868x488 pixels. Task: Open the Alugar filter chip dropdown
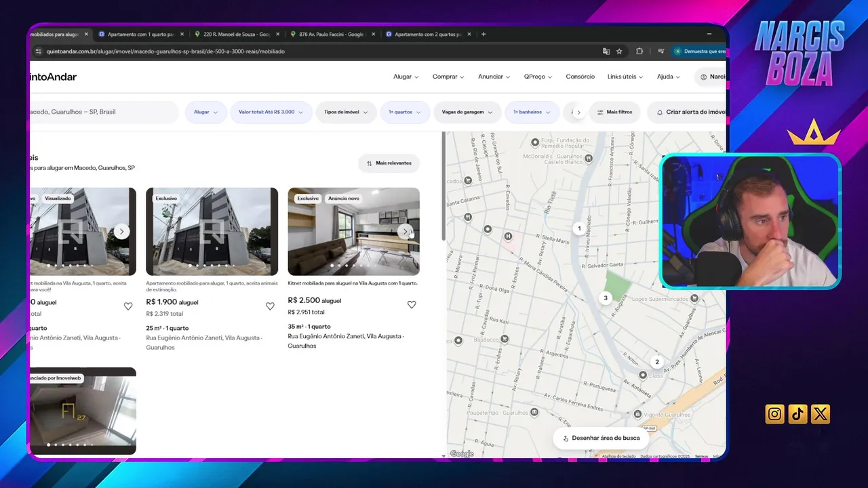click(x=206, y=112)
